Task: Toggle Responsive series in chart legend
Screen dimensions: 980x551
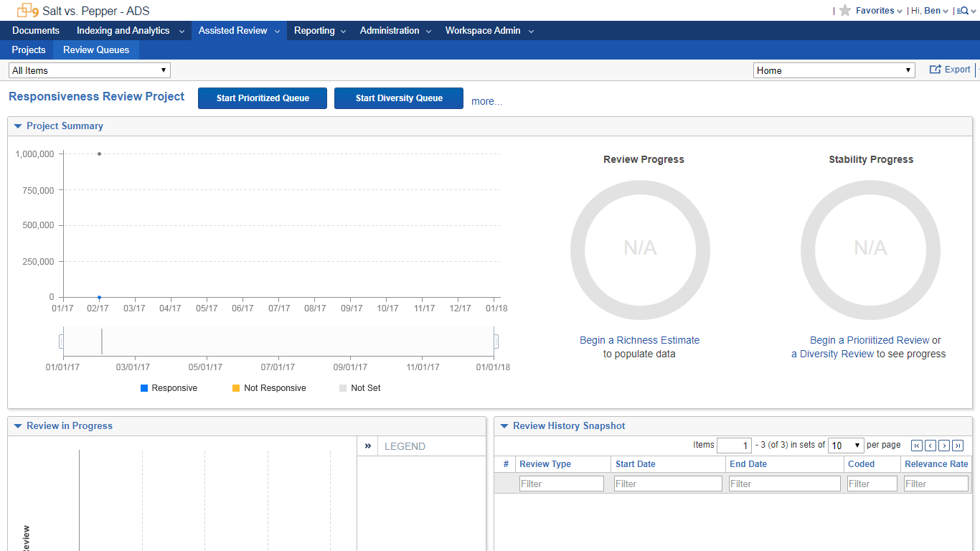Action: pos(169,388)
